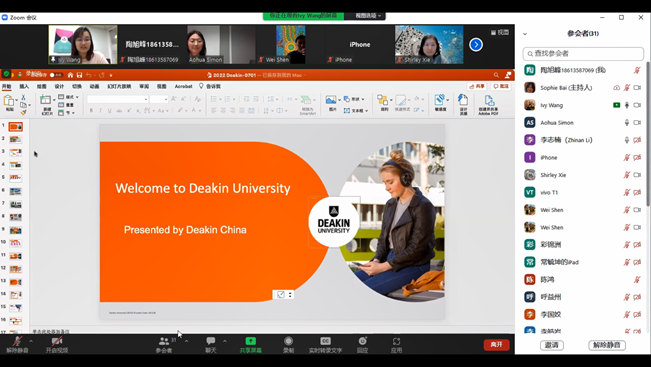Screen dimensions: 651x367
Task: Click the green share screen icon
Action: [x=250, y=341]
